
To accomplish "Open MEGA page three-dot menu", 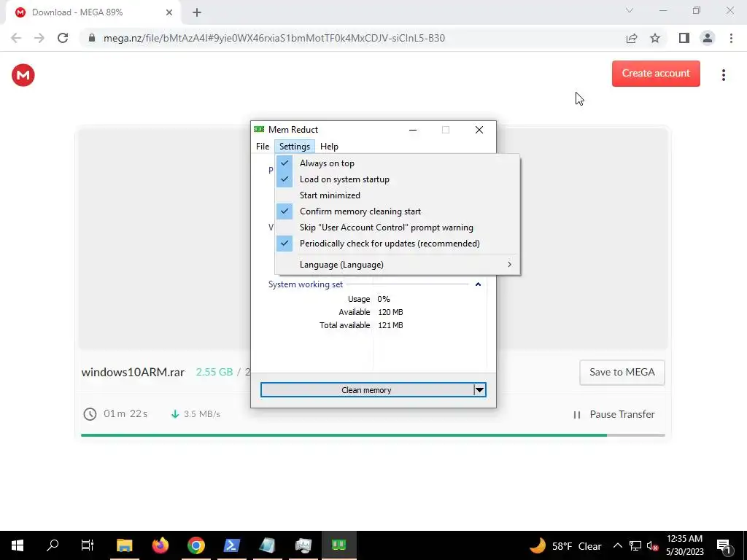I will 723,75.
